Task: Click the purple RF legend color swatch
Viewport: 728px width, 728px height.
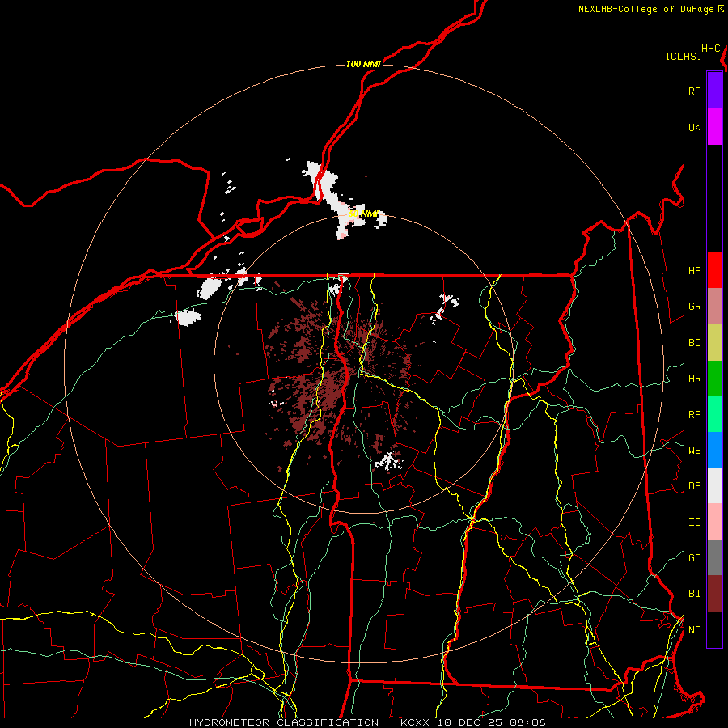Action: coord(714,91)
